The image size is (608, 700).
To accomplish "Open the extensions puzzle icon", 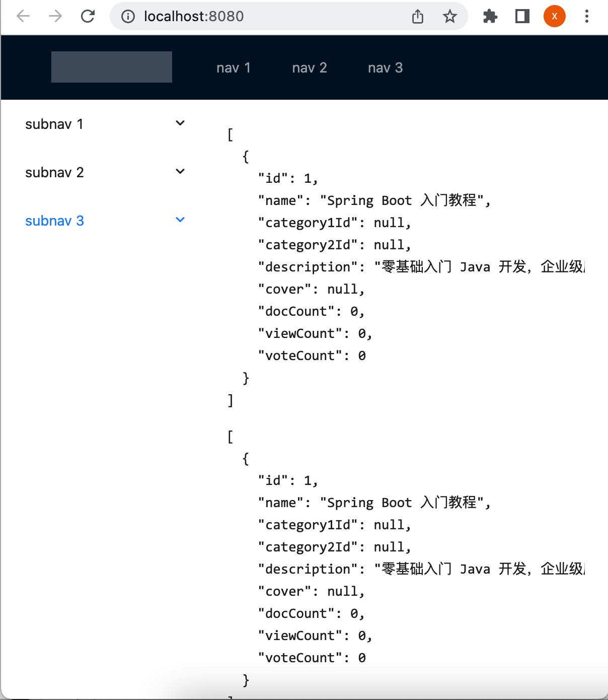I will [490, 17].
